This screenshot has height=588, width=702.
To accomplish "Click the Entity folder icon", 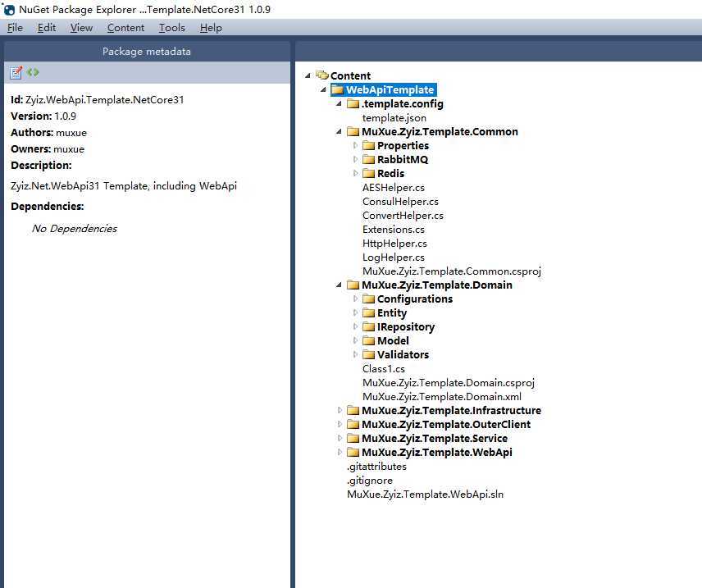I will click(368, 312).
